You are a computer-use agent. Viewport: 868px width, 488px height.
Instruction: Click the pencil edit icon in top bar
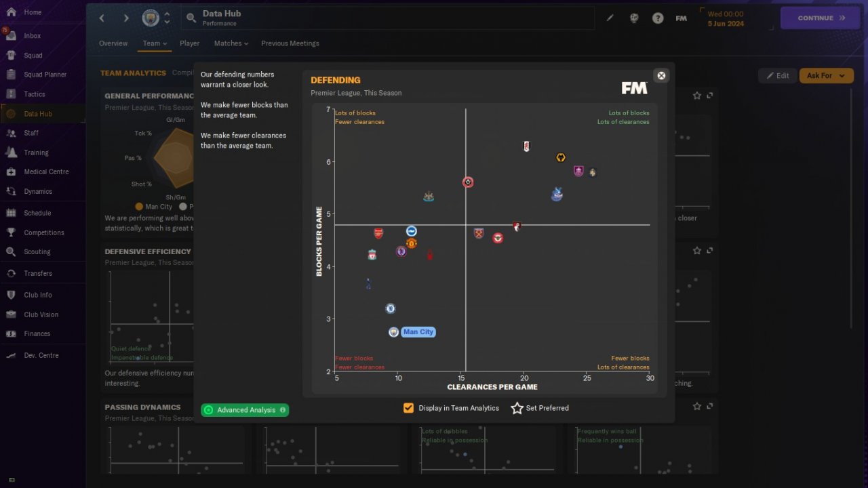pyautogui.click(x=610, y=18)
